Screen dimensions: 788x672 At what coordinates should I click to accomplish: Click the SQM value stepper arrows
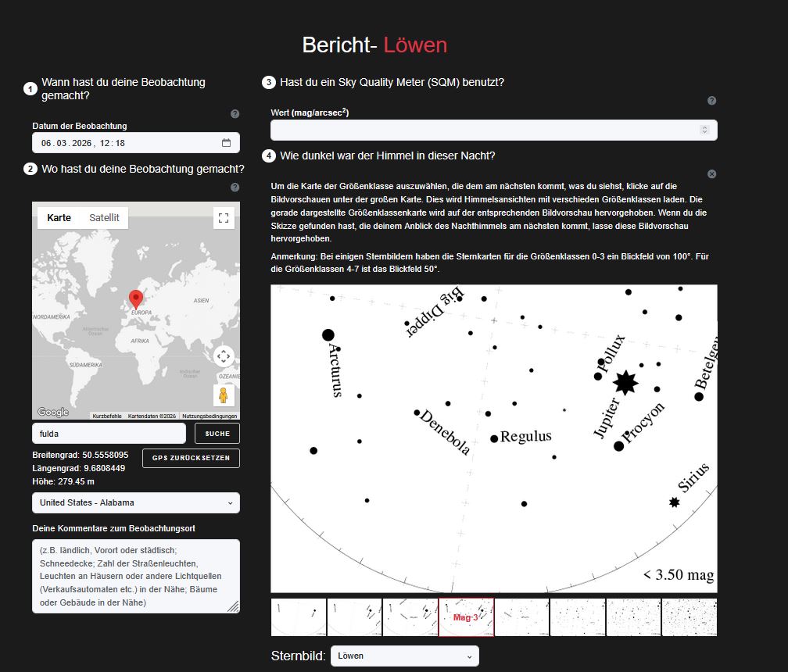click(704, 130)
